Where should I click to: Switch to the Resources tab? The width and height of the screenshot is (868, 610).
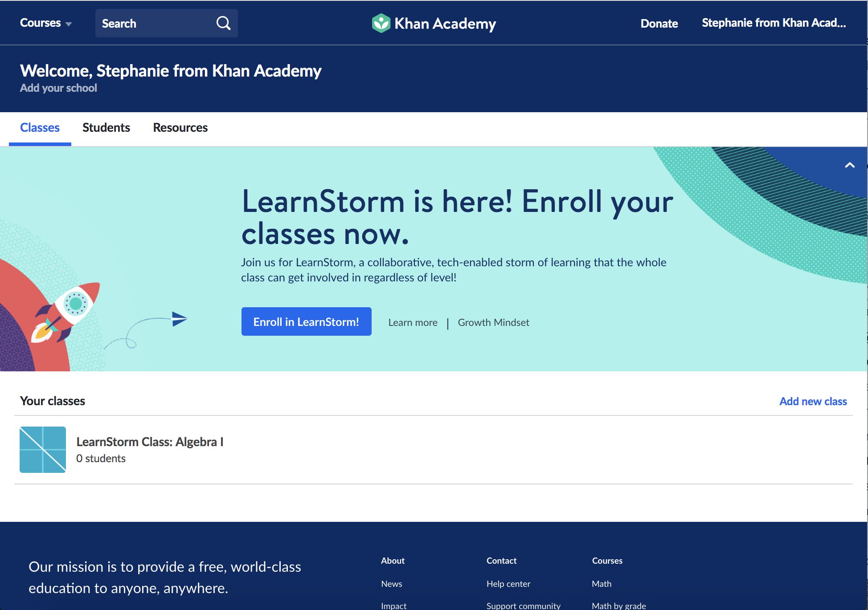pyautogui.click(x=180, y=128)
